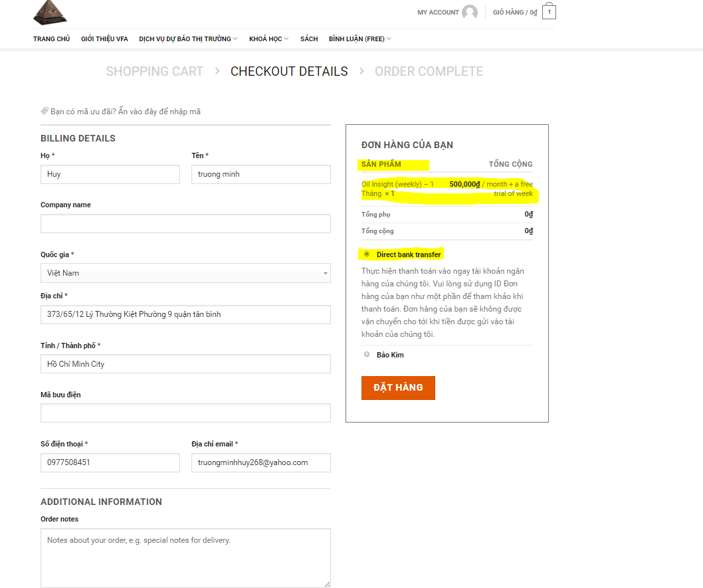Click the Địa chỉ email field
Viewport: 703px width, 588px height.
coord(260,462)
